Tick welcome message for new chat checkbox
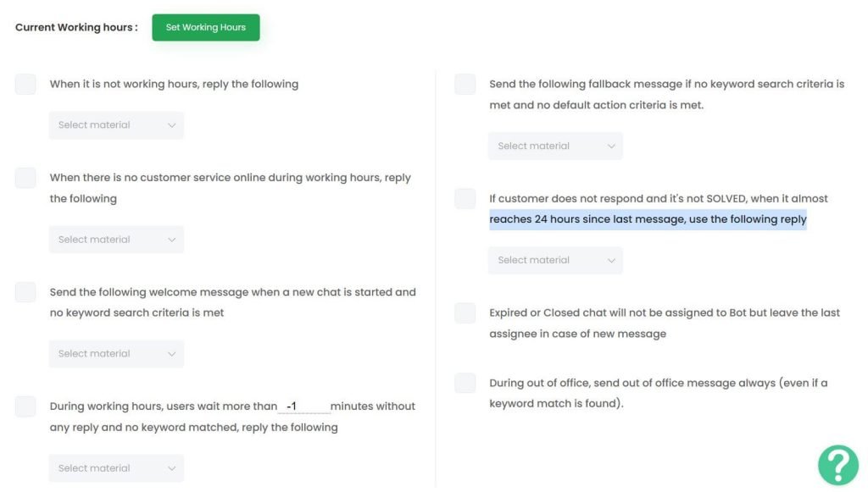The image size is (868, 492). (x=25, y=292)
